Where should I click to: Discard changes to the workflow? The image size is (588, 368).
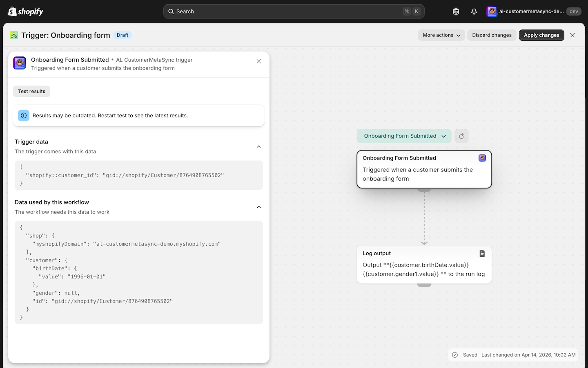tap(492, 35)
